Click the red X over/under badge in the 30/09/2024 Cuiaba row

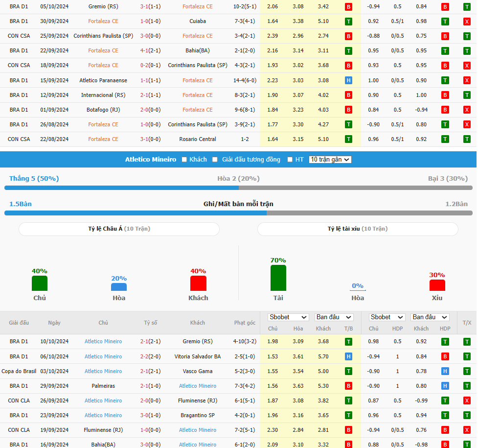(467, 22)
